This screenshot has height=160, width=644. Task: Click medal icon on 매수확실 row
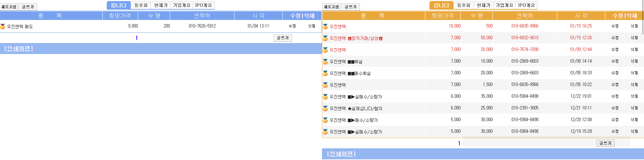[x=325, y=73]
